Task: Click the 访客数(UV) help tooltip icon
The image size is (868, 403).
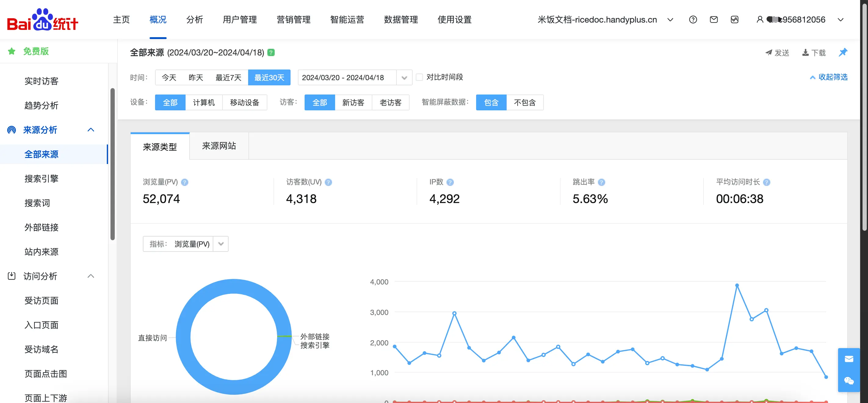Action: point(328,182)
